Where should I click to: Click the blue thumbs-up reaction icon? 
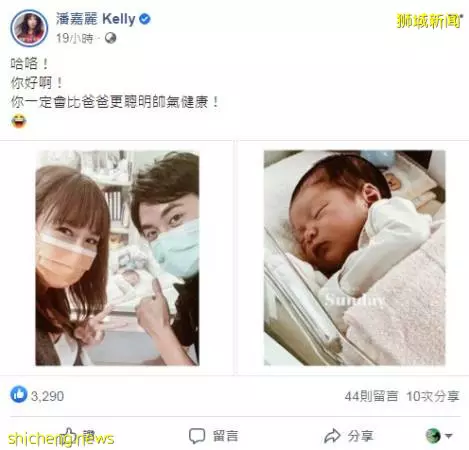(19, 395)
